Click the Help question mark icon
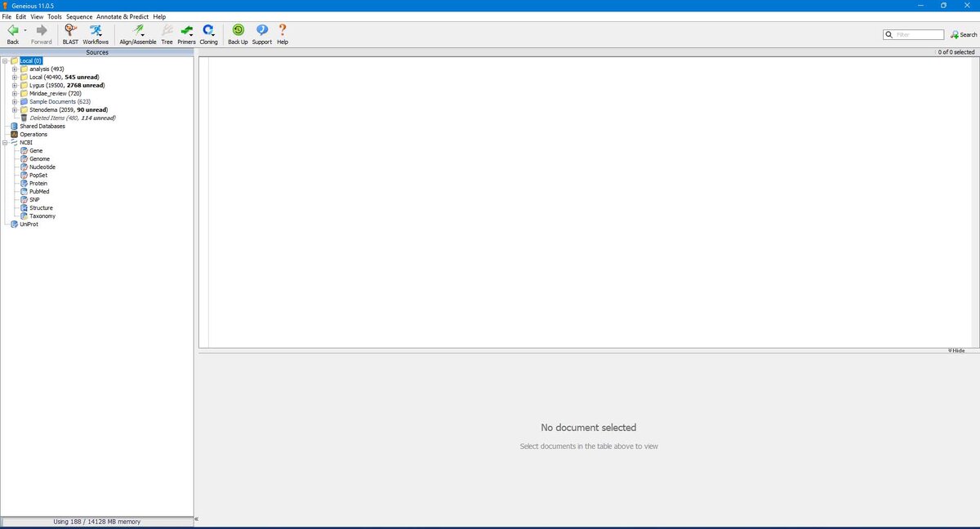Image resolution: width=980 pixels, height=529 pixels. 283,30
